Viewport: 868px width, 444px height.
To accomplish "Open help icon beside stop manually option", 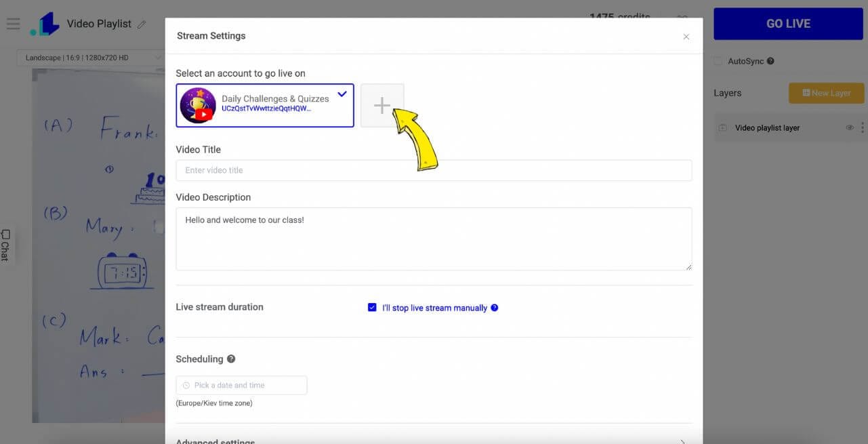I will coord(494,308).
